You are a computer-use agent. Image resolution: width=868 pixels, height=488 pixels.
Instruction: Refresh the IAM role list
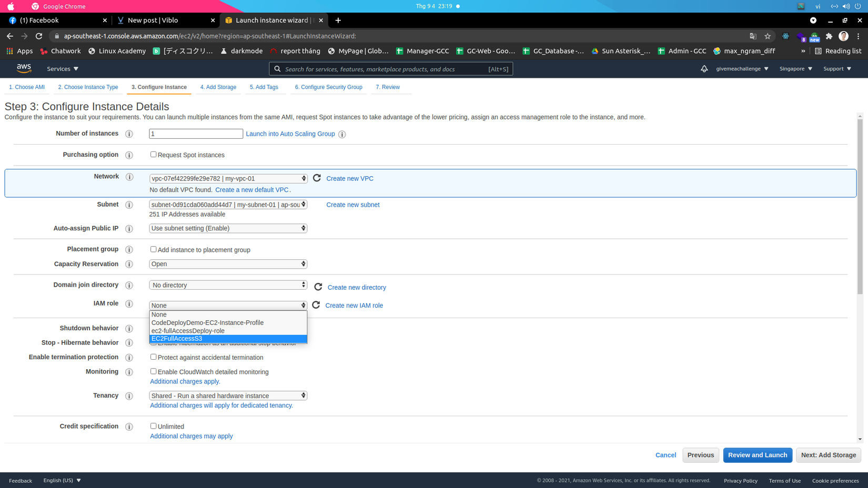click(316, 305)
